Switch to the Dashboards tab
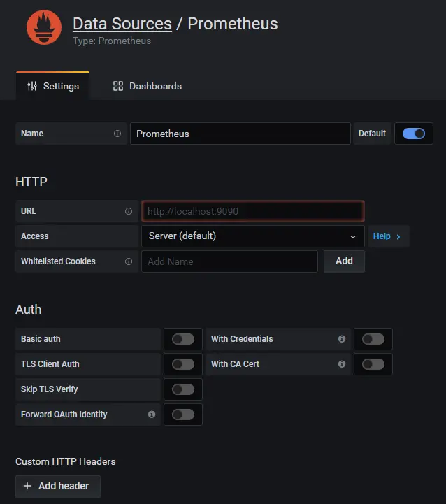Image resolution: width=446 pixels, height=504 pixels. pyautogui.click(x=148, y=86)
